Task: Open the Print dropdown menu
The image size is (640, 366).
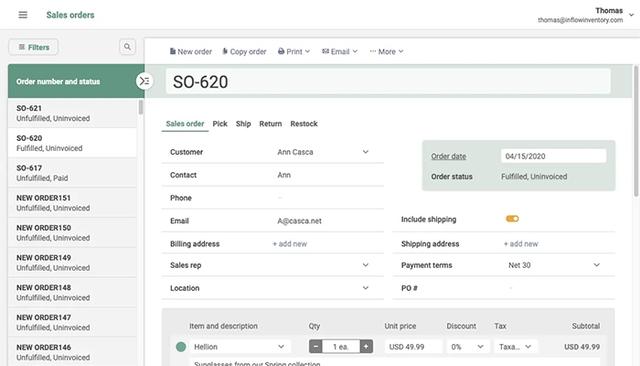Action: pos(294,51)
